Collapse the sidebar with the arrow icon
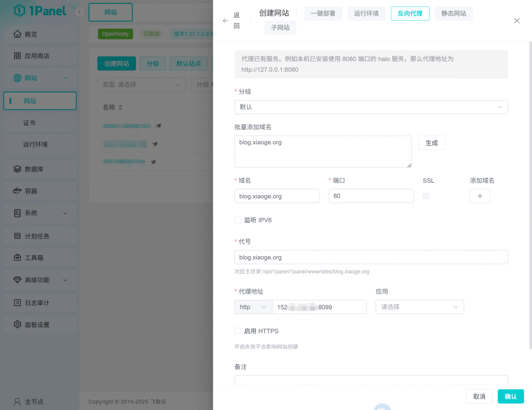This screenshot has height=410, width=532. pos(79,12)
